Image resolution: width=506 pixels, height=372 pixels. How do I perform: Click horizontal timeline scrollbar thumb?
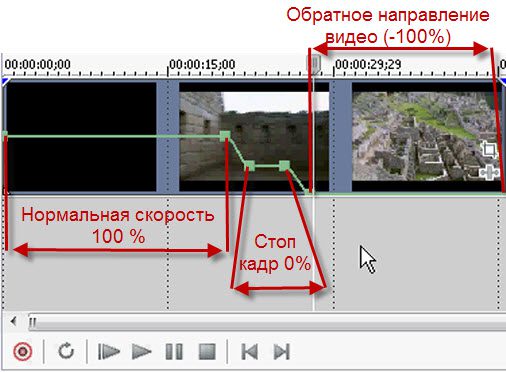tap(267, 322)
